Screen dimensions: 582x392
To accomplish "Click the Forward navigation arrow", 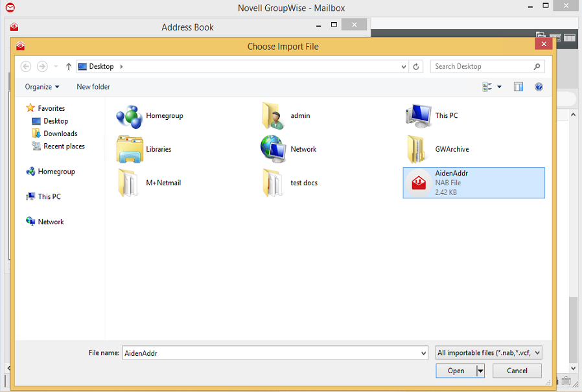I will point(42,67).
